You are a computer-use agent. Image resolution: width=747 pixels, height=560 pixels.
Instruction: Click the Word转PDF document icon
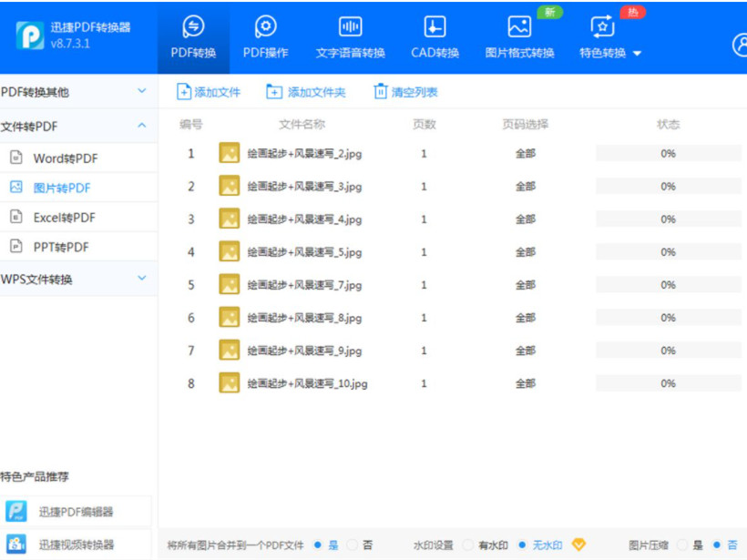(16, 158)
